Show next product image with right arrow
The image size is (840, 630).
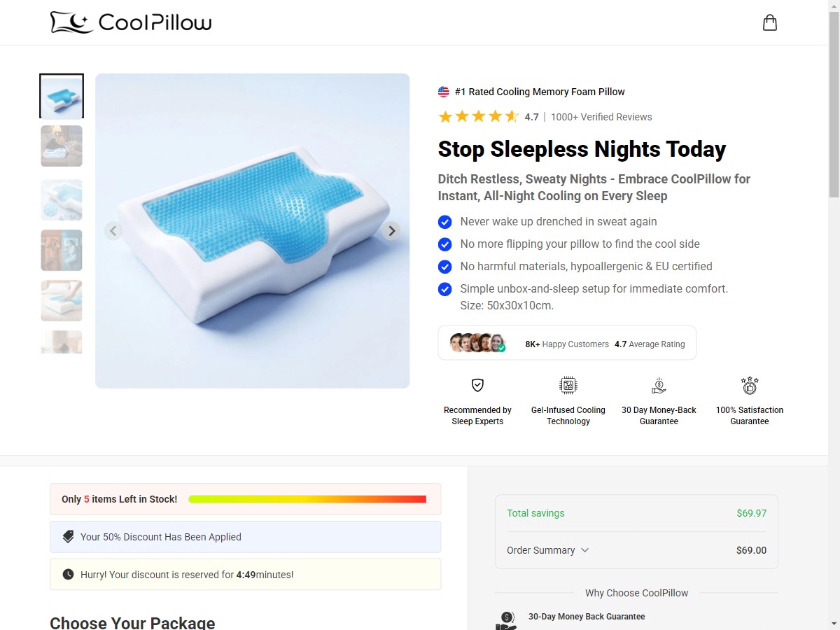tap(392, 230)
